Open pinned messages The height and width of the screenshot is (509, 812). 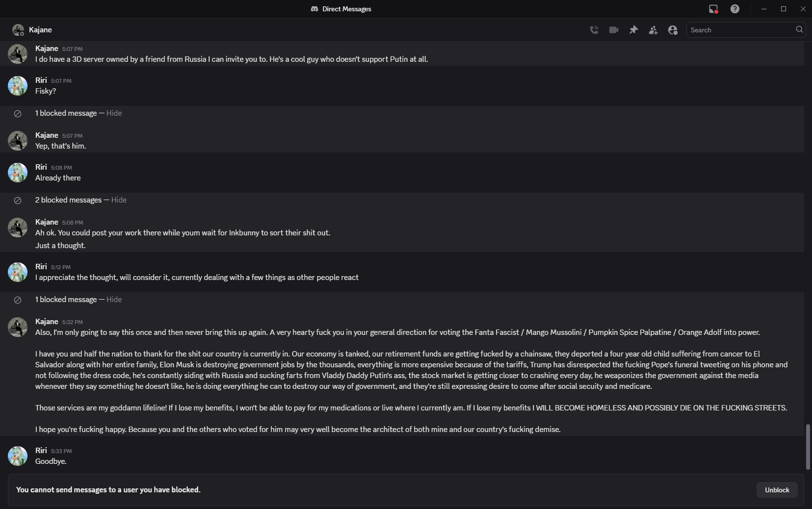(x=633, y=30)
